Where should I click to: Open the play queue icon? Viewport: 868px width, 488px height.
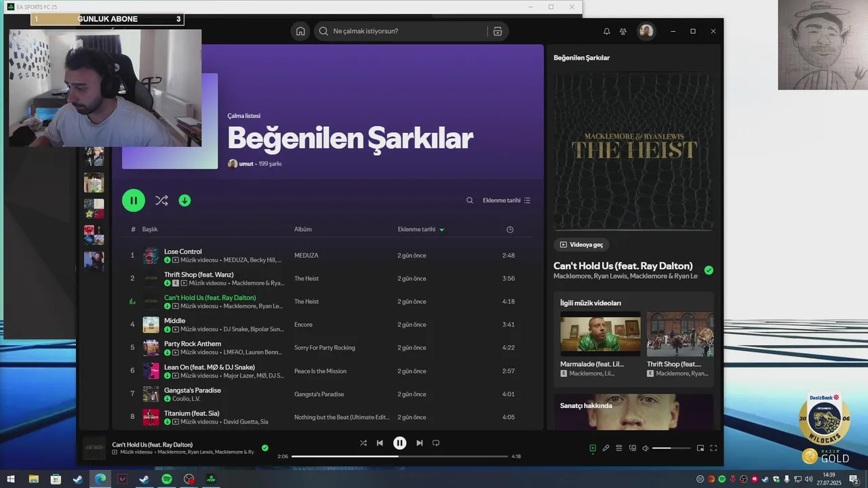[619, 448]
